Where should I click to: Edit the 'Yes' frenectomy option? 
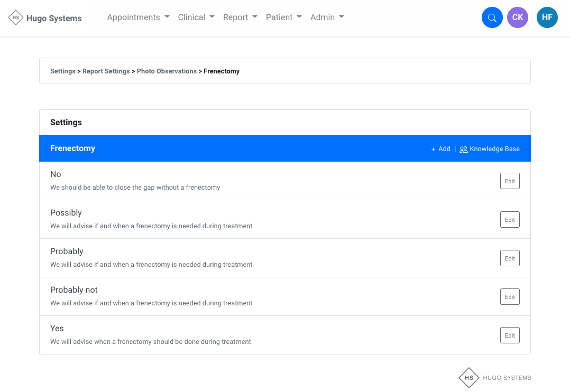tap(510, 335)
